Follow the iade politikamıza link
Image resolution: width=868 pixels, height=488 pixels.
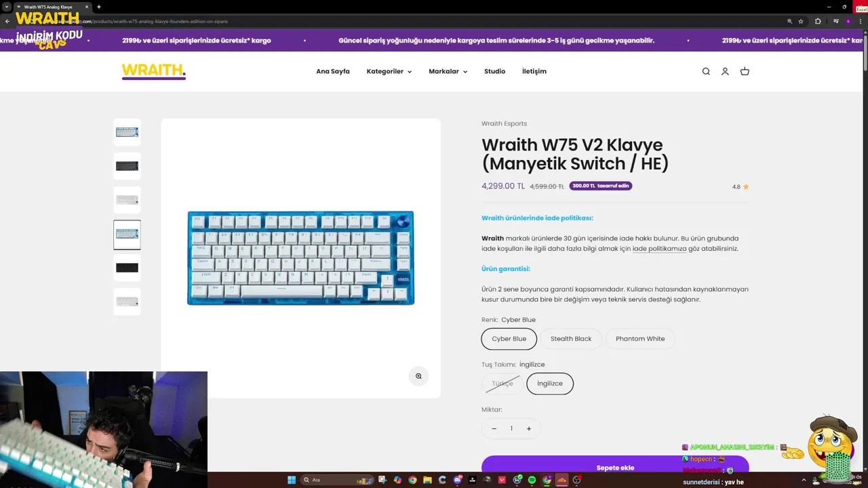(659, 249)
